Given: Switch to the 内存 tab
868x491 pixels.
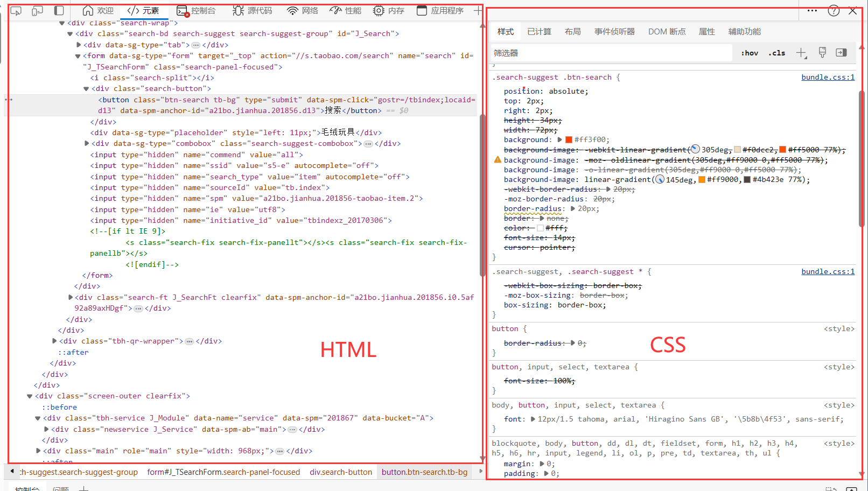Looking at the screenshot, I should tap(389, 11).
